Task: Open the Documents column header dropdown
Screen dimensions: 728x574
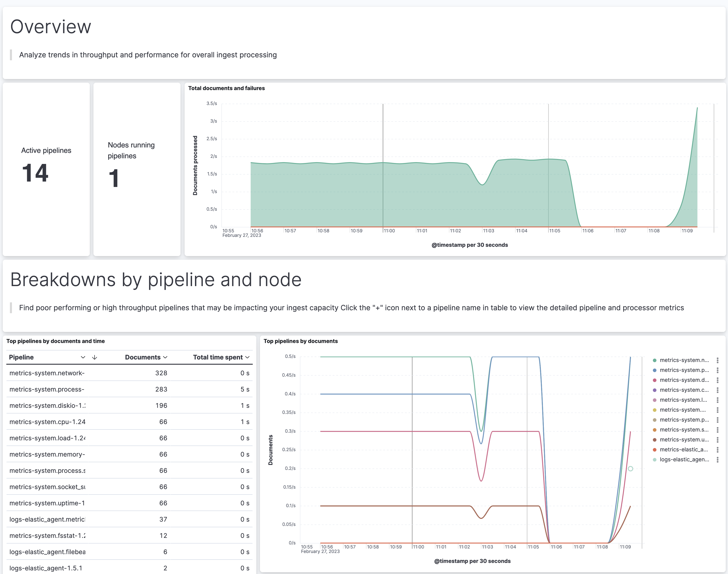Action: 165,357
